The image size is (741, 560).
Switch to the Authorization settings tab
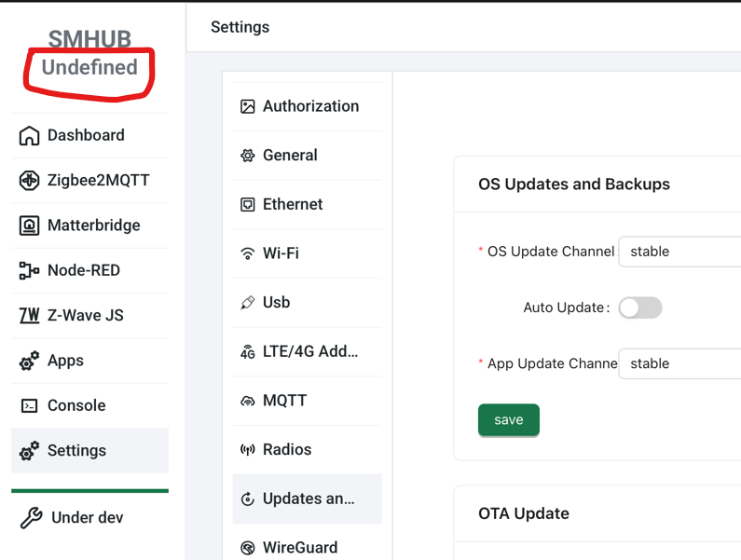pyautogui.click(x=309, y=106)
